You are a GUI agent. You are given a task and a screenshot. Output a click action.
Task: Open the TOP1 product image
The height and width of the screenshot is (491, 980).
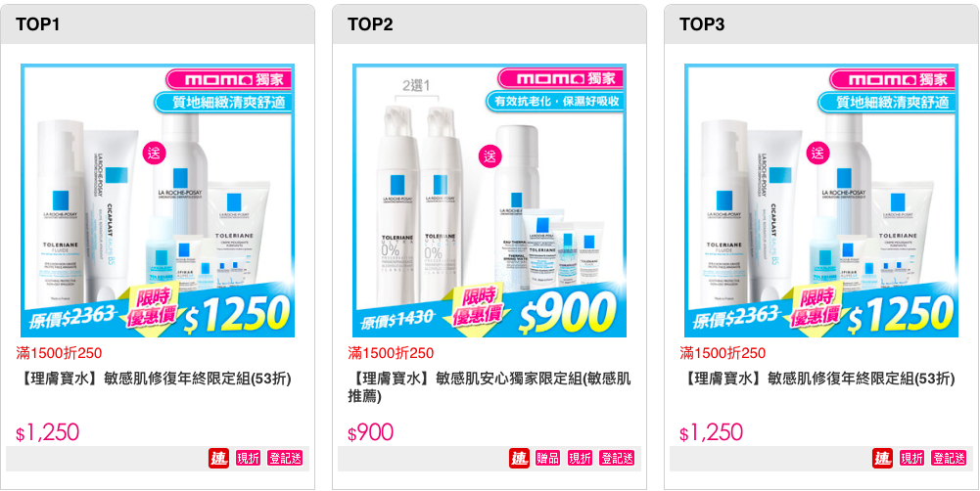coord(158,201)
